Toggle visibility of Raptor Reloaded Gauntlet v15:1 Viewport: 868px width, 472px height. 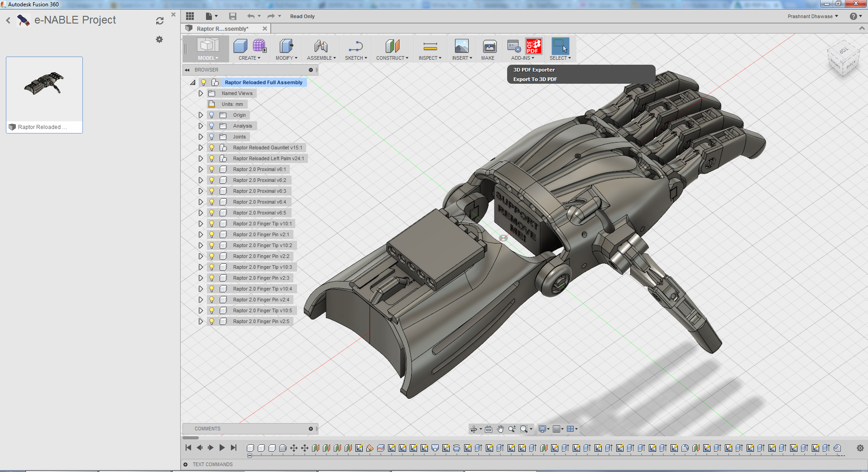tap(211, 147)
